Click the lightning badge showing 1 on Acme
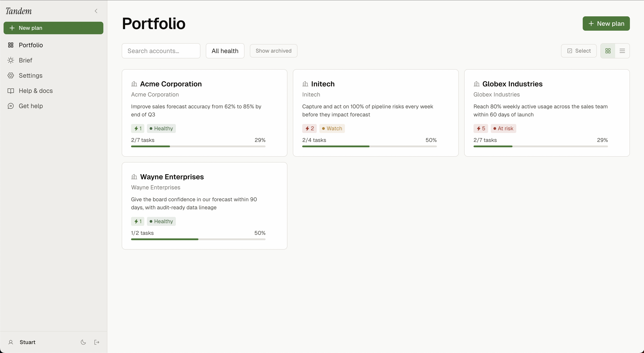Screen dimensions: 644x353 coord(138,128)
